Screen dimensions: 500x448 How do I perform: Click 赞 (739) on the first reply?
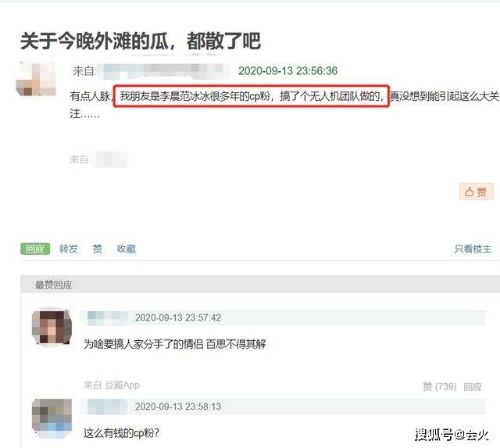440,387
